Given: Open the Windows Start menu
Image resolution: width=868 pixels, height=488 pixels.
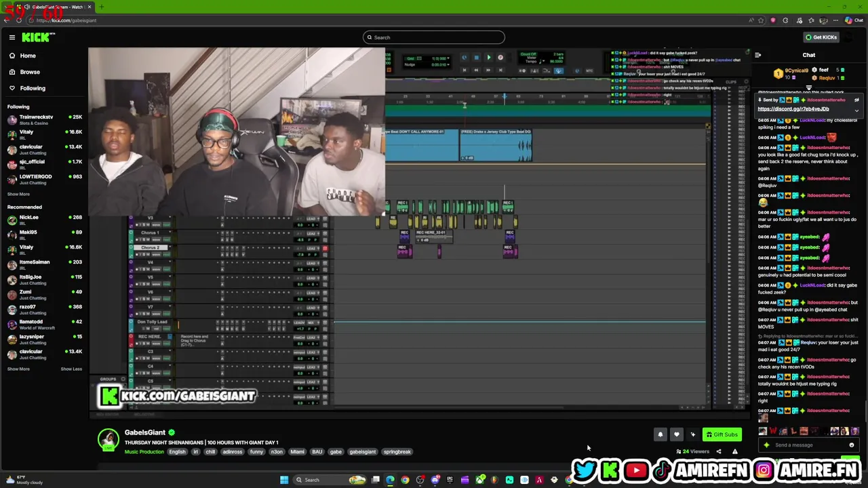Looking at the screenshot, I should [284, 480].
